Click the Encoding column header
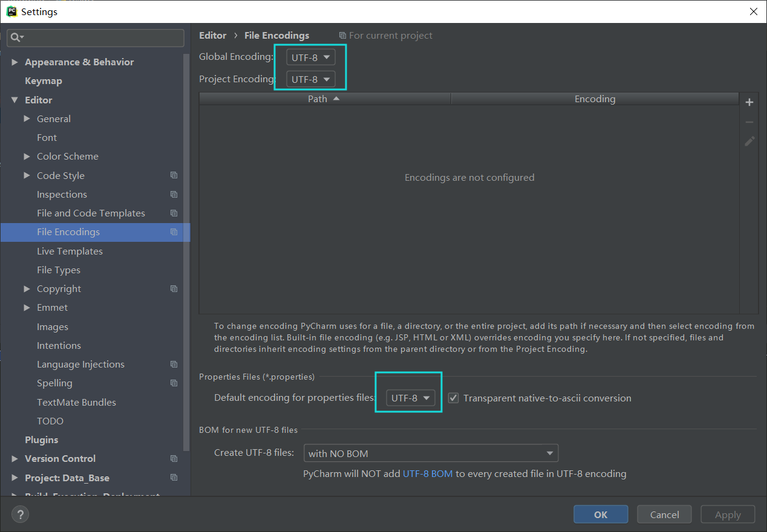This screenshot has width=767, height=532. pos(595,99)
